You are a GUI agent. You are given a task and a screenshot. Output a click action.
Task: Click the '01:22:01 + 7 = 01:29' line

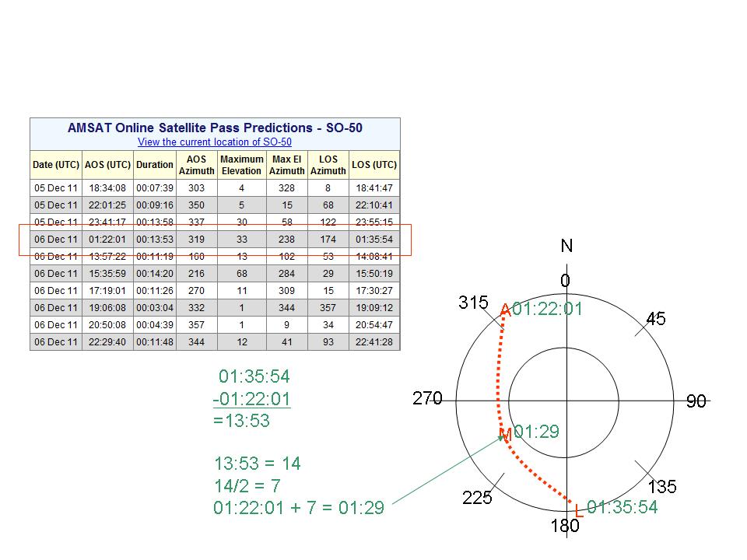[x=299, y=508]
